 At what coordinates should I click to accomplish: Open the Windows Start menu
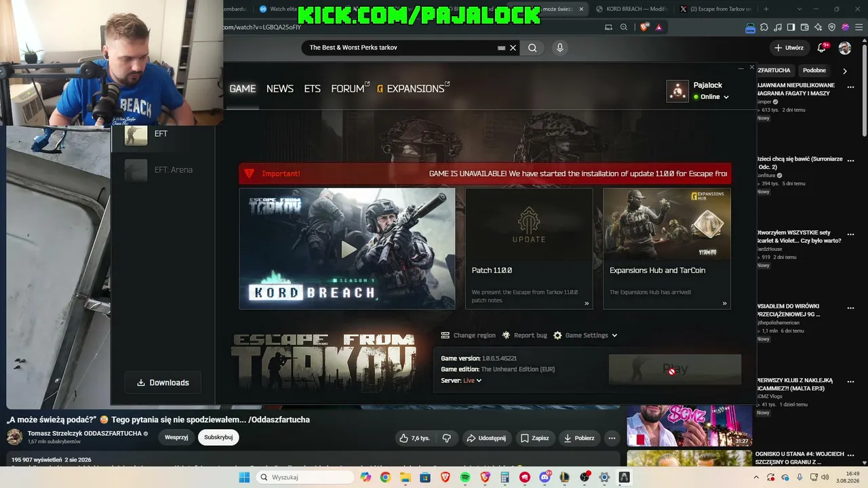(x=244, y=477)
